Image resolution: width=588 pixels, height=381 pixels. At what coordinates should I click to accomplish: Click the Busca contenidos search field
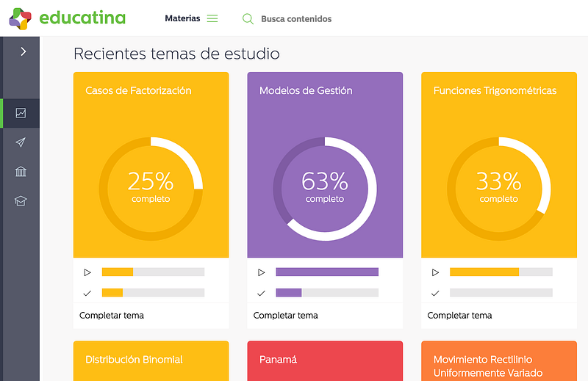(x=296, y=19)
